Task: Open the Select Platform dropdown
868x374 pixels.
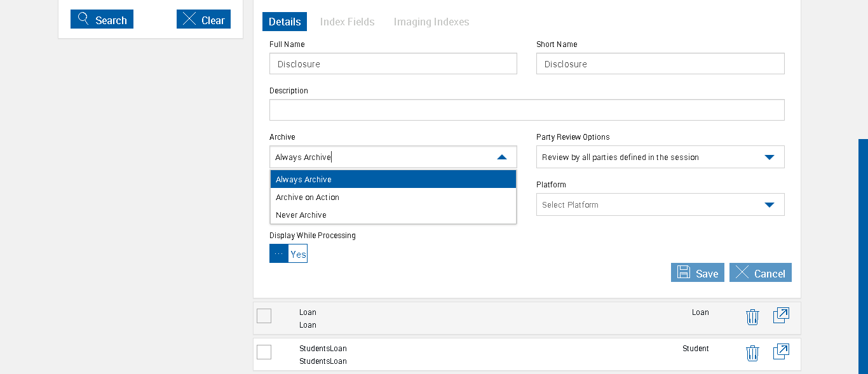Action: [x=769, y=205]
